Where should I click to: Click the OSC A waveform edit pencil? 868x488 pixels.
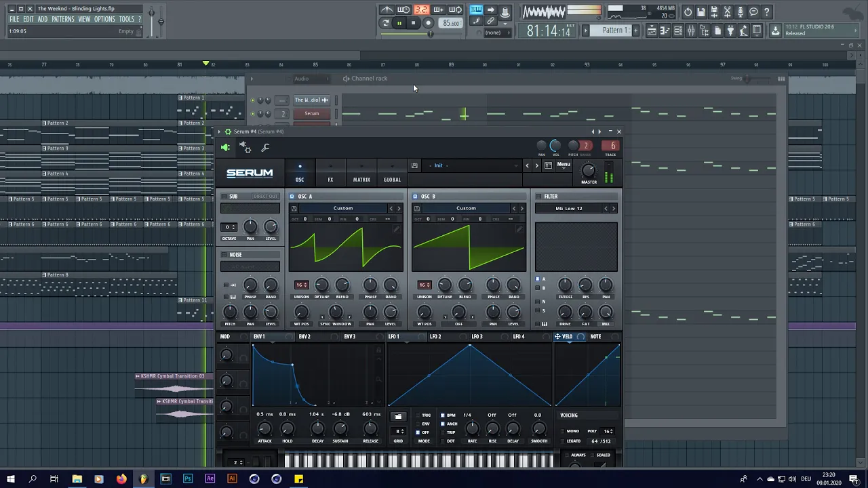397,230
